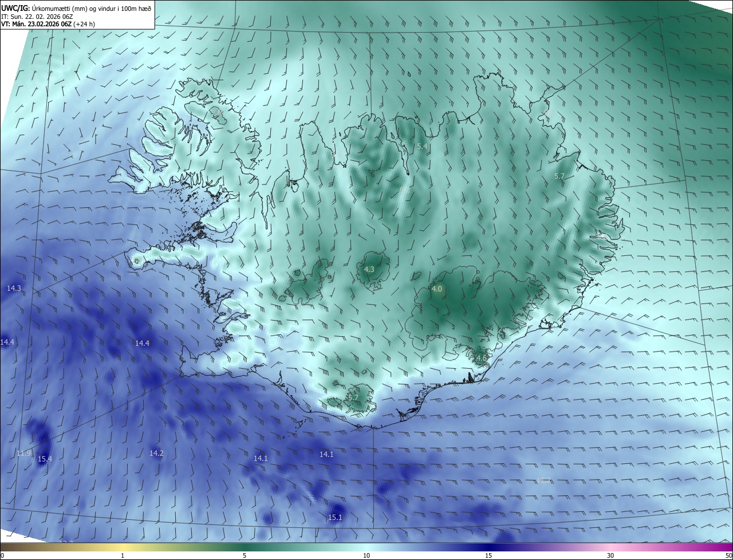Click the 15.1 value label on the map

335,517
